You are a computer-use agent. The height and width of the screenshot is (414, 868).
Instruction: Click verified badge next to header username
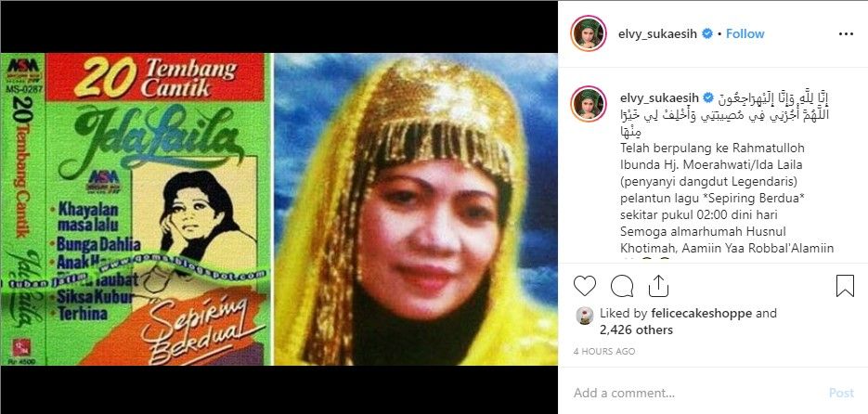[x=706, y=33]
